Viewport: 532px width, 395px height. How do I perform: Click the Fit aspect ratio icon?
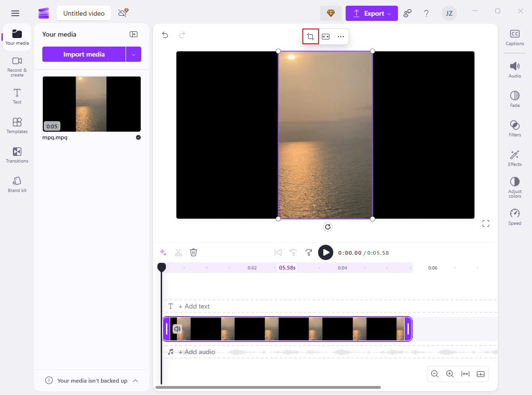coord(326,36)
